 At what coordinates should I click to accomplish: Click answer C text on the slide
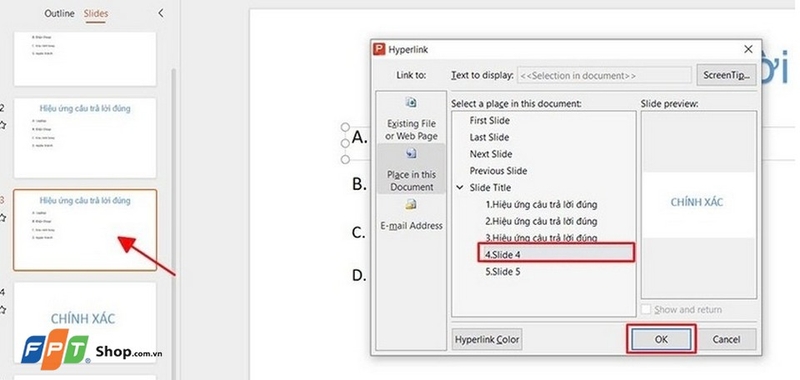tap(359, 233)
